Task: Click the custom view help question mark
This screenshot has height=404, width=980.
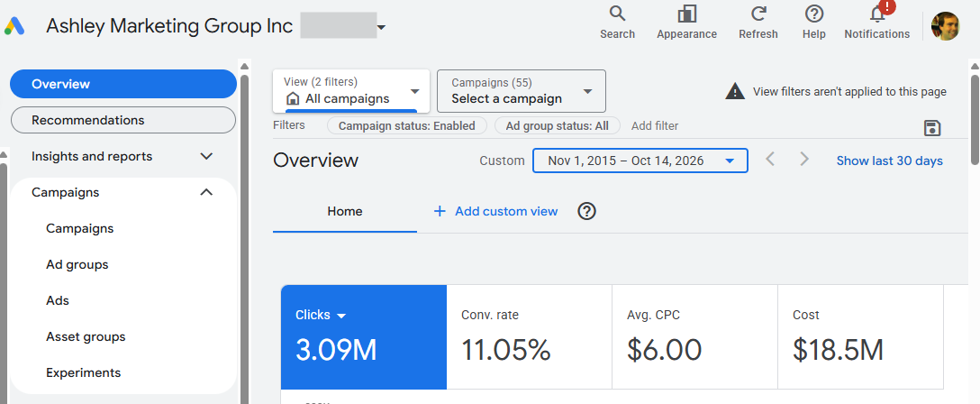Action: tap(586, 211)
